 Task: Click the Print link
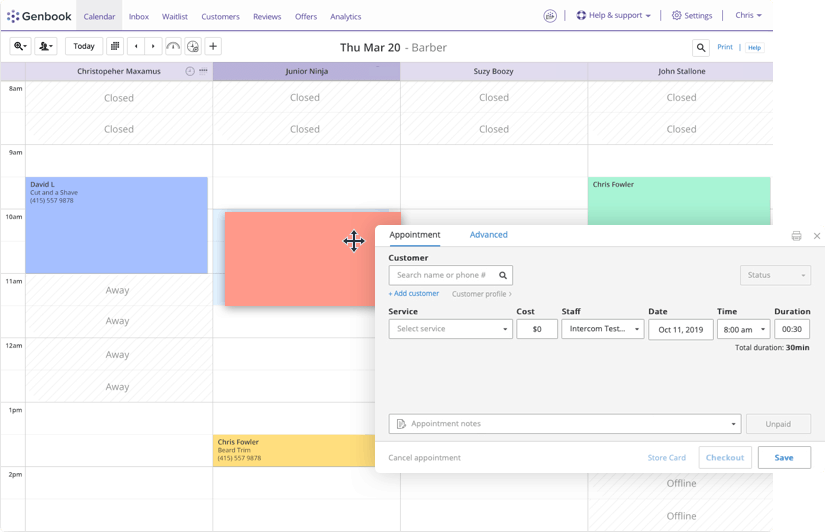click(x=725, y=47)
